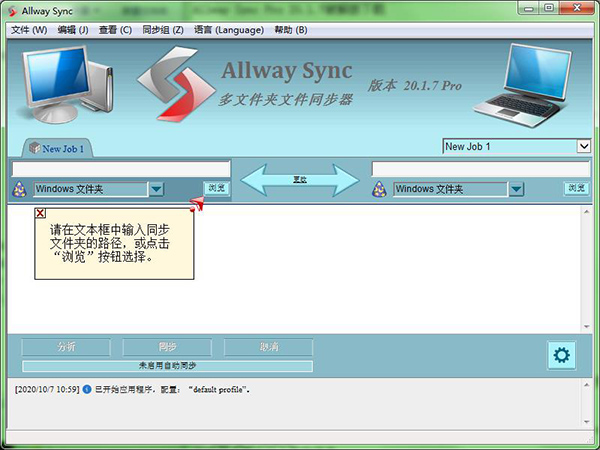Click the right 浏览 browse button
This screenshot has height=450, width=600.
[x=576, y=188]
